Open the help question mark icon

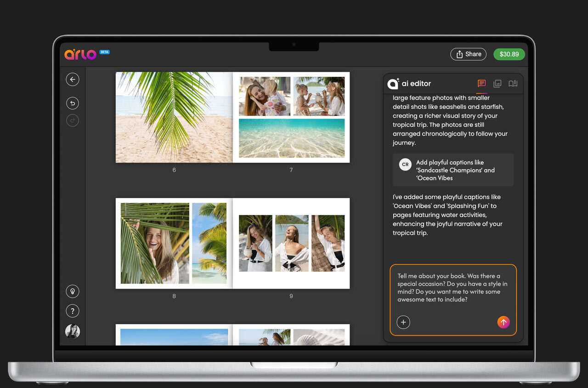pyautogui.click(x=72, y=311)
